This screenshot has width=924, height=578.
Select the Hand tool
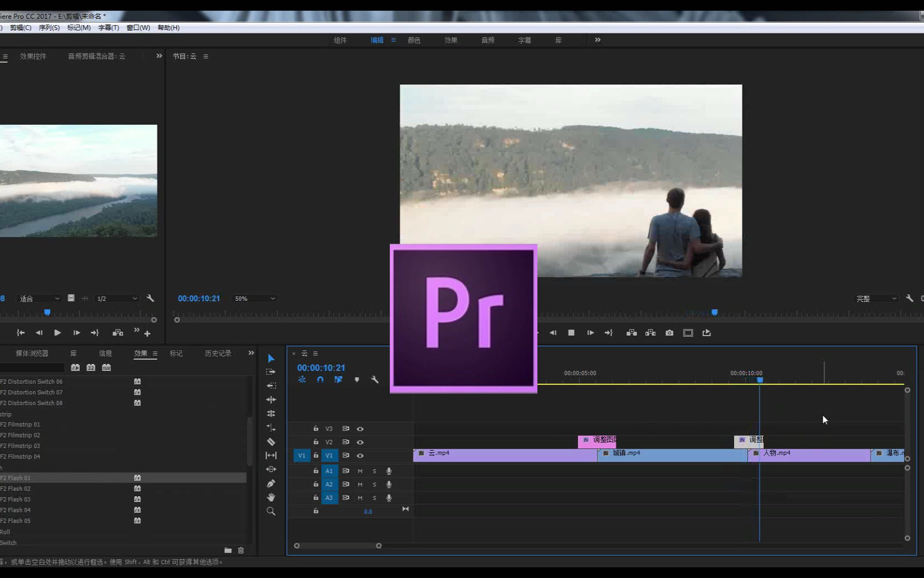pos(271,497)
